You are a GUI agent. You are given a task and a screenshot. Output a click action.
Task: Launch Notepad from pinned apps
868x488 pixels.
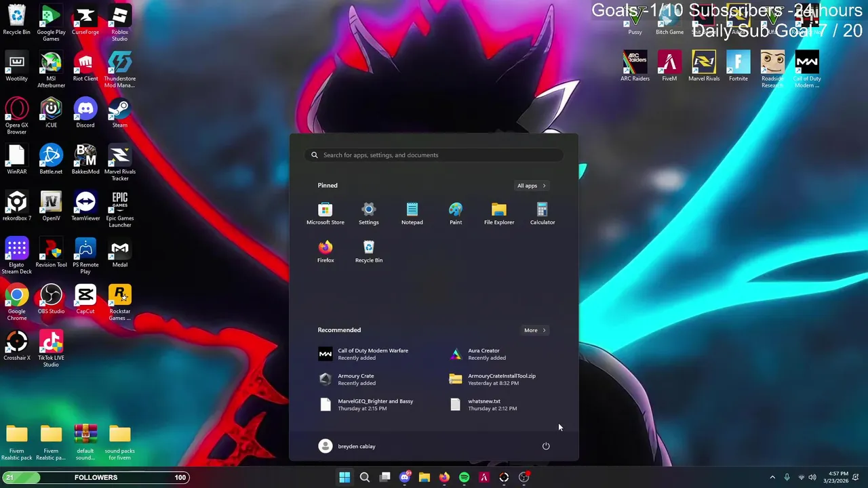(x=412, y=213)
